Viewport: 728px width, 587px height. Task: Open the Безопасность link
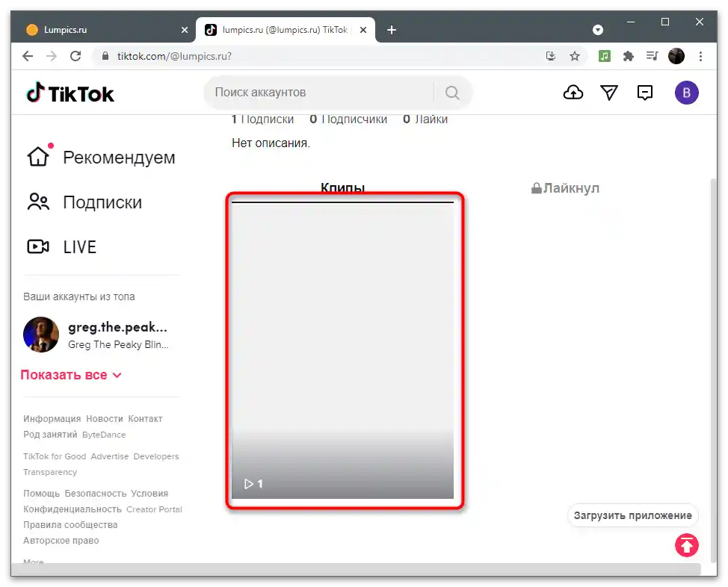point(95,493)
